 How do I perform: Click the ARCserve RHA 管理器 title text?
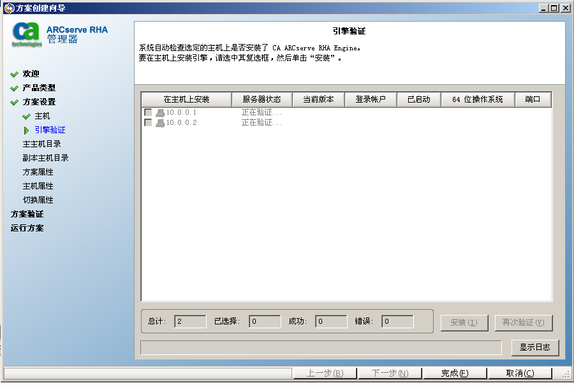(77, 35)
